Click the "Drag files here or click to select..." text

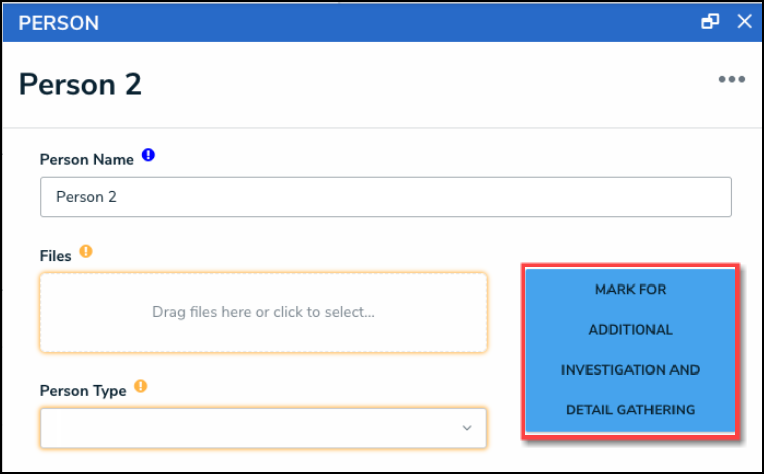(263, 312)
